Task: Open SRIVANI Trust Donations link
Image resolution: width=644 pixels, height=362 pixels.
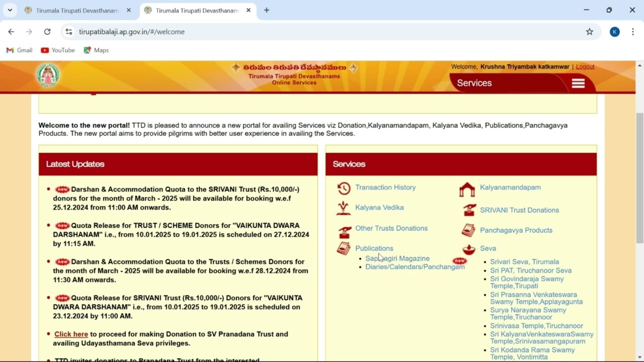Action: 519,210
